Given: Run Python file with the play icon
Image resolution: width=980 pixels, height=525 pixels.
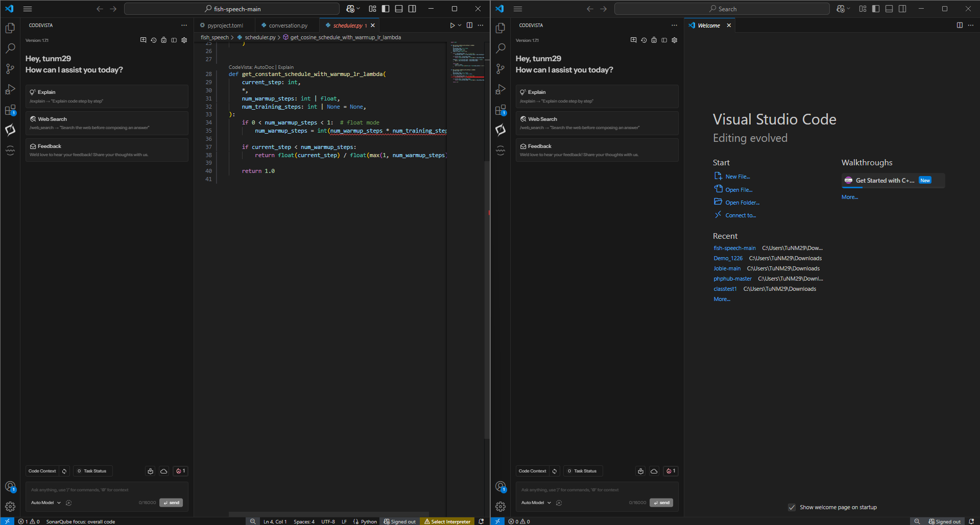Looking at the screenshot, I should [452, 26].
